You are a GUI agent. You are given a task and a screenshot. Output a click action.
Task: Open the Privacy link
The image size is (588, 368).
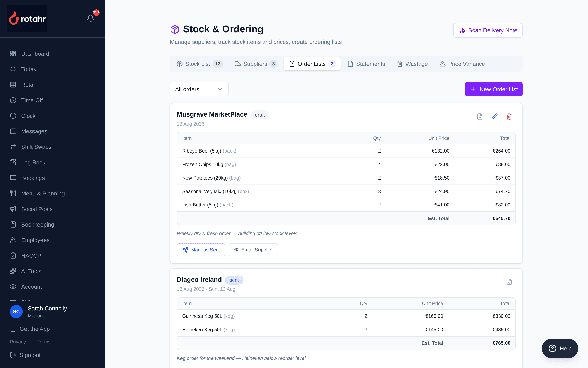[18, 342]
